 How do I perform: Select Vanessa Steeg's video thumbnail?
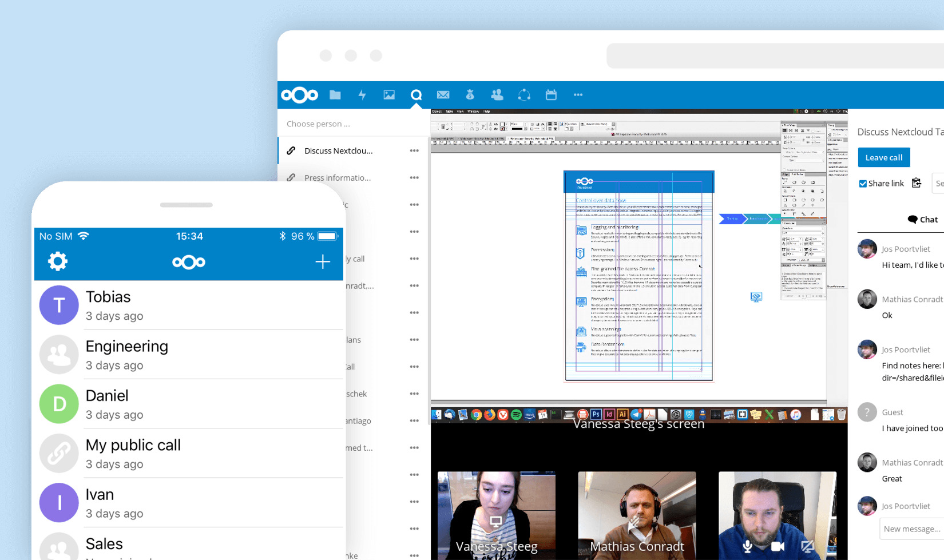pos(497,515)
